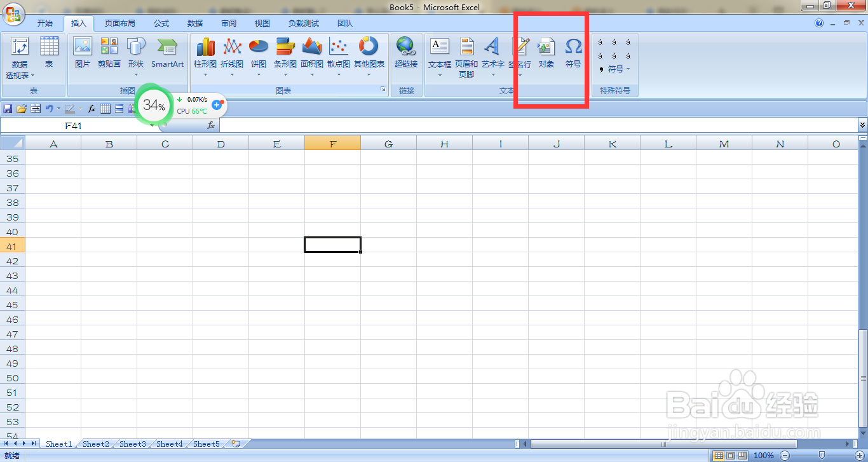Click the Select All corner button

pyautogui.click(x=13, y=144)
